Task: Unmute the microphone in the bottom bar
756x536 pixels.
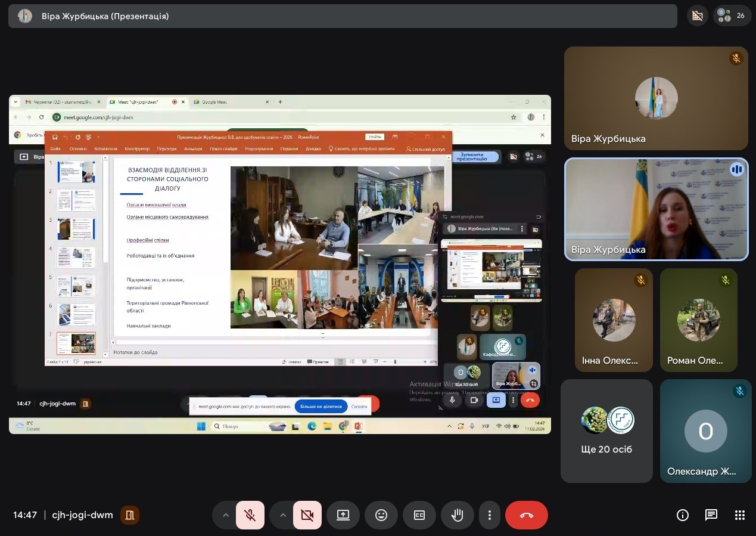Action: coord(250,515)
